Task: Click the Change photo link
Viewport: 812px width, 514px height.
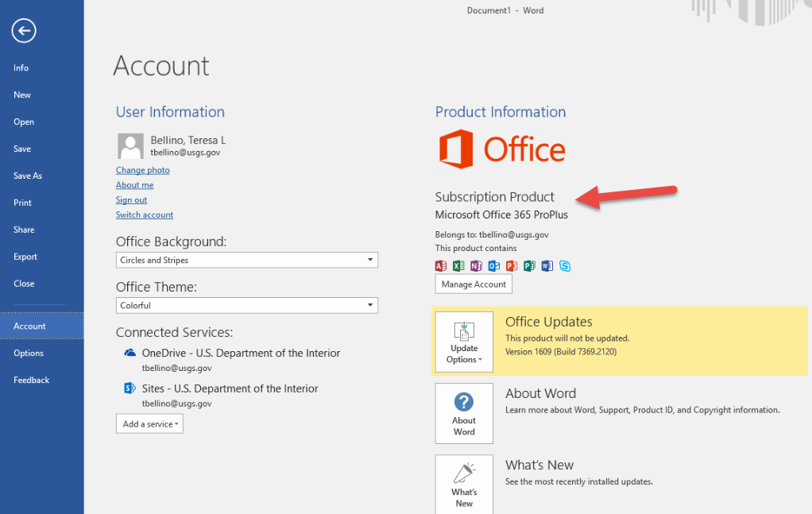Action: click(143, 170)
